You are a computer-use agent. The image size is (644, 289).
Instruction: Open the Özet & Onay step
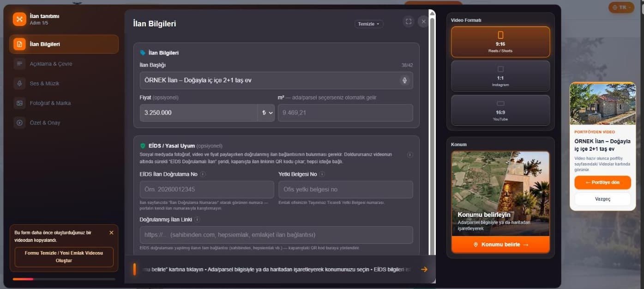coord(64,123)
